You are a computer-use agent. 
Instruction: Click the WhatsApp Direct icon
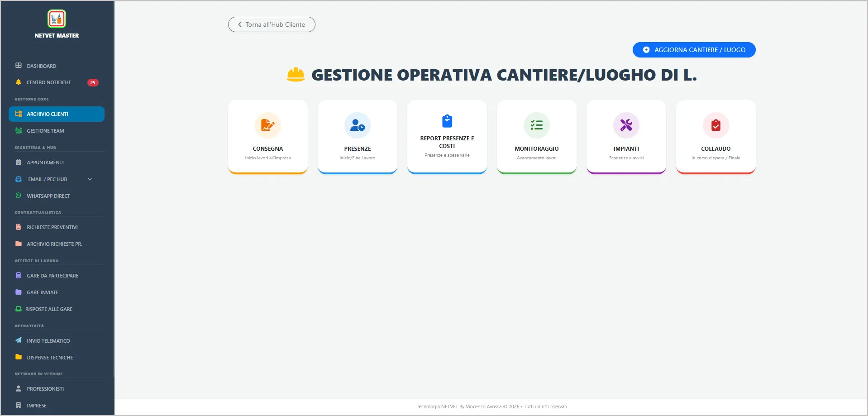pos(19,196)
